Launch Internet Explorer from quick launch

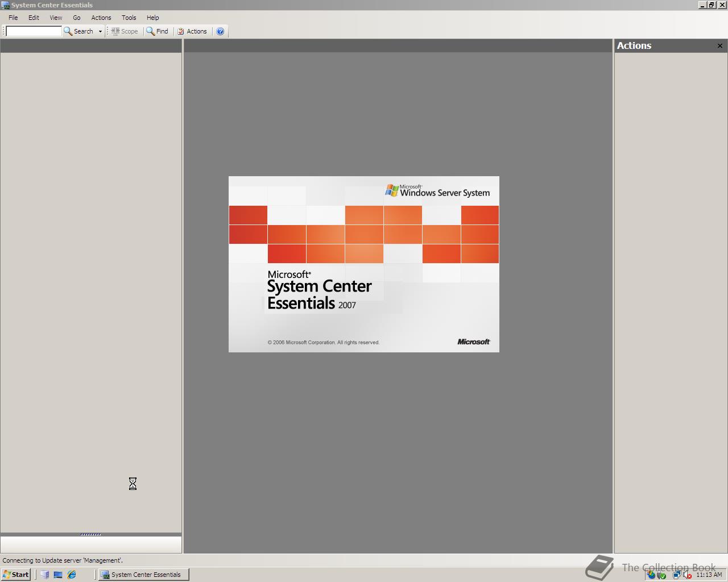pyautogui.click(x=72, y=575)
